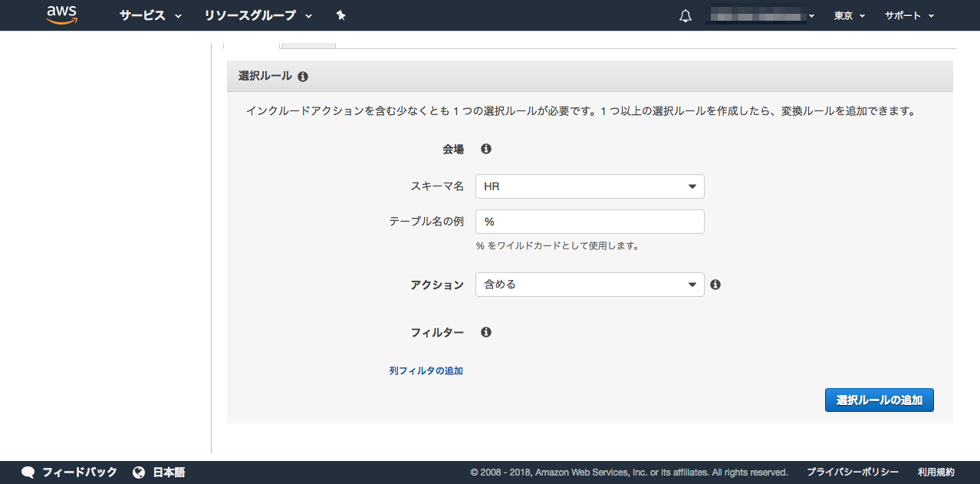Click info icon beside アクション dropdown
Screen dimensions: 980x484
click(x=715, y=285)
